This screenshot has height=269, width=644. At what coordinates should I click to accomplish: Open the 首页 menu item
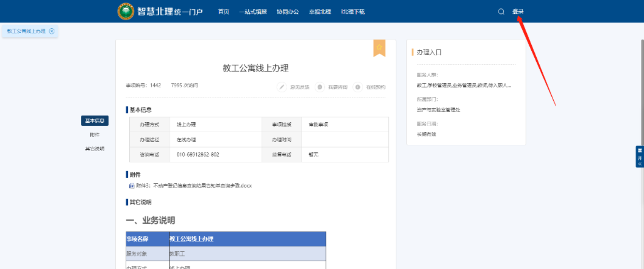pos(223,12)
